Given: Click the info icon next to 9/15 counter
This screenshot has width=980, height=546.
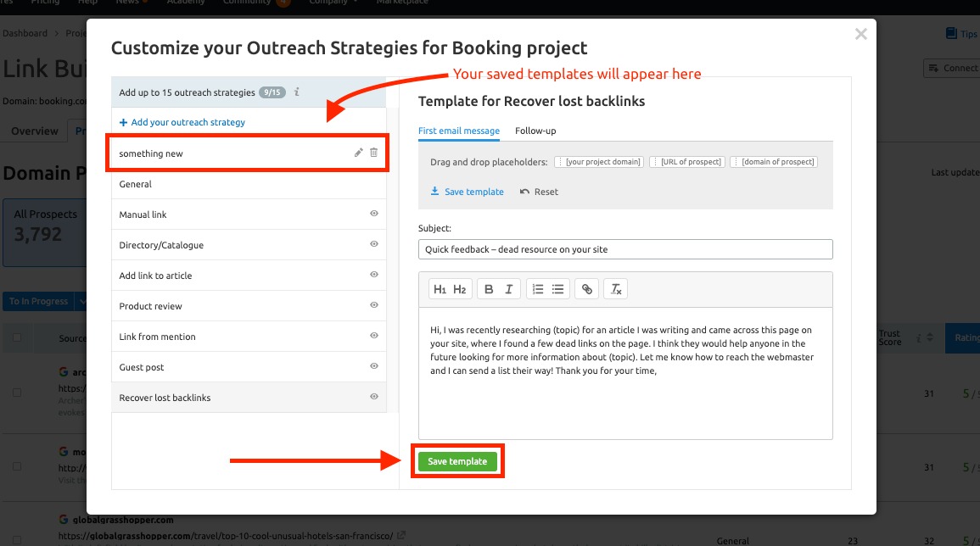Looking at the screenshot, I should point(297,92).
